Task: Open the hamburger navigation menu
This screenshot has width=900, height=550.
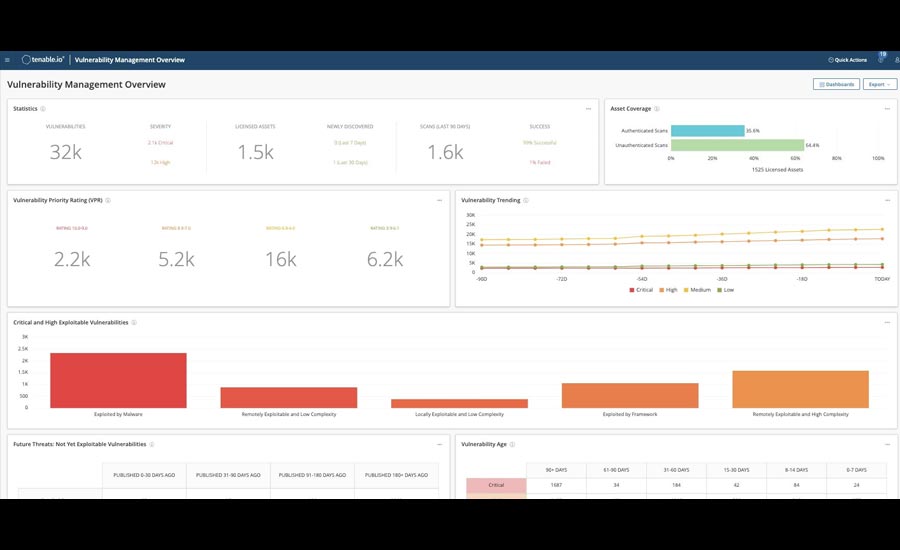Action: click(8, 60)
